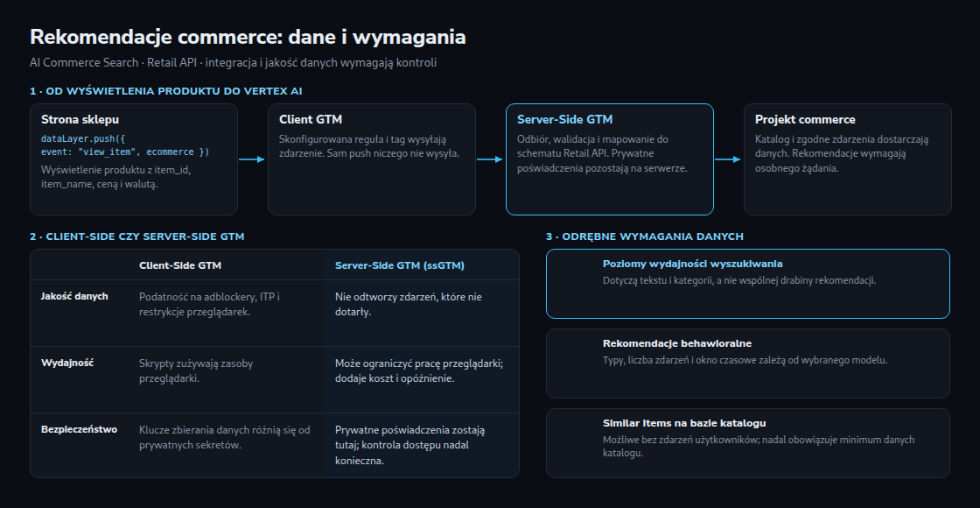Click cell "Może ograniczyć pracę przeglądarki; dodaje koszt i opóźnienie."

(x=419, y=371)
